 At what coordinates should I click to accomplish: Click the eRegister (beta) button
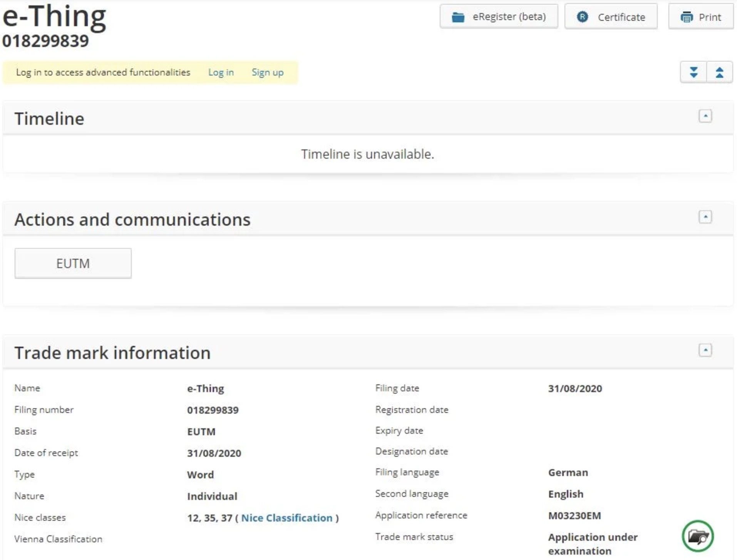pyautogui.click(x=499, y=16)
